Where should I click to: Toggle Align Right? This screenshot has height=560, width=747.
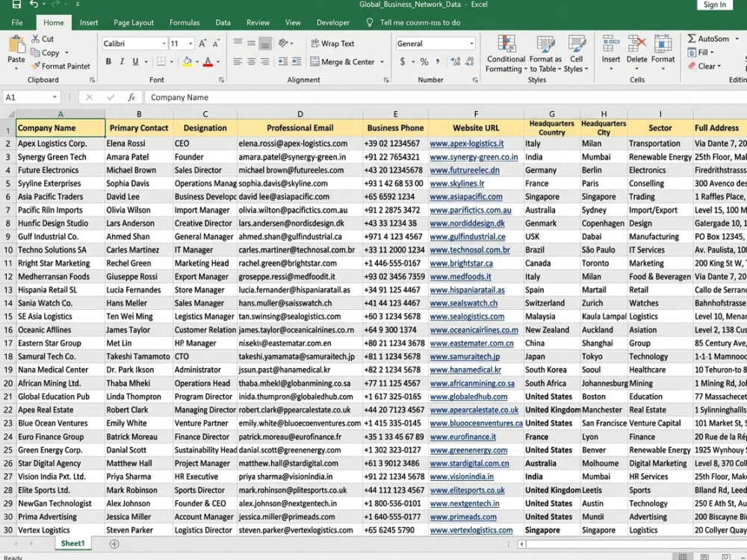(x=265, y=61)
